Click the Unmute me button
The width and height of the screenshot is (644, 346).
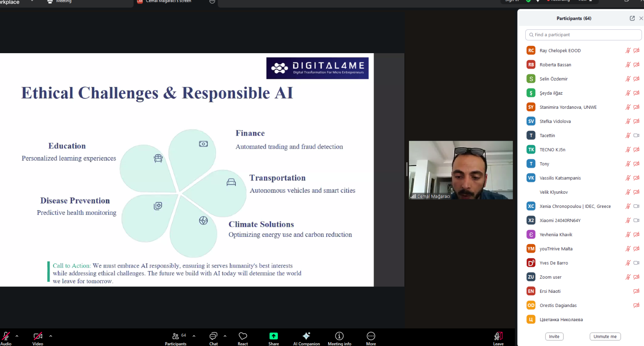tap(605, 336)
